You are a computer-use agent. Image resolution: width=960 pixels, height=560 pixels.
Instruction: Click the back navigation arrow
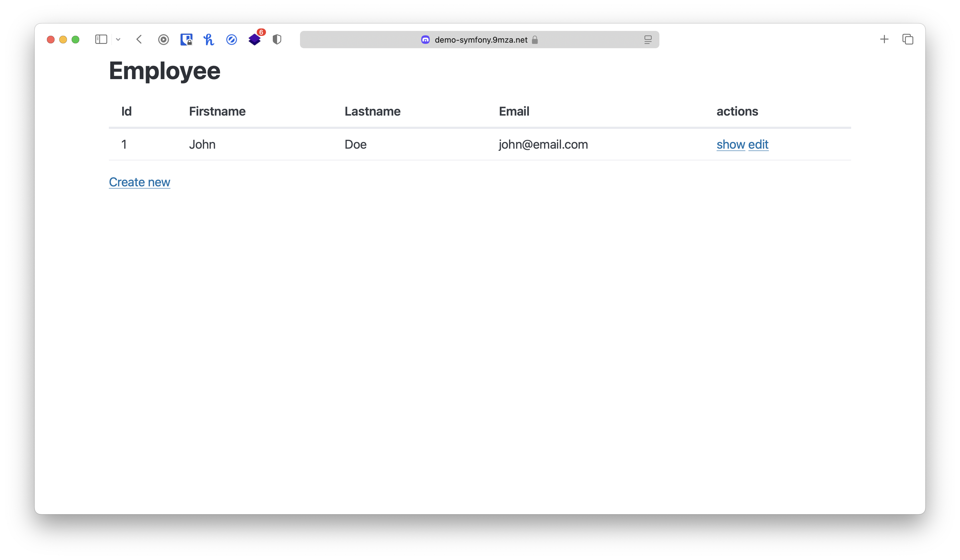tap(139, 39)
